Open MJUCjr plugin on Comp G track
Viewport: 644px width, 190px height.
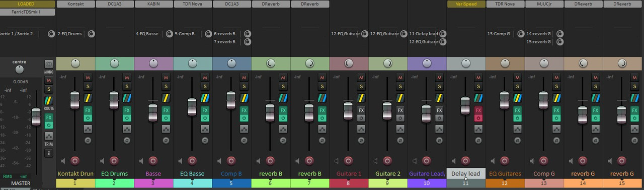544,4
